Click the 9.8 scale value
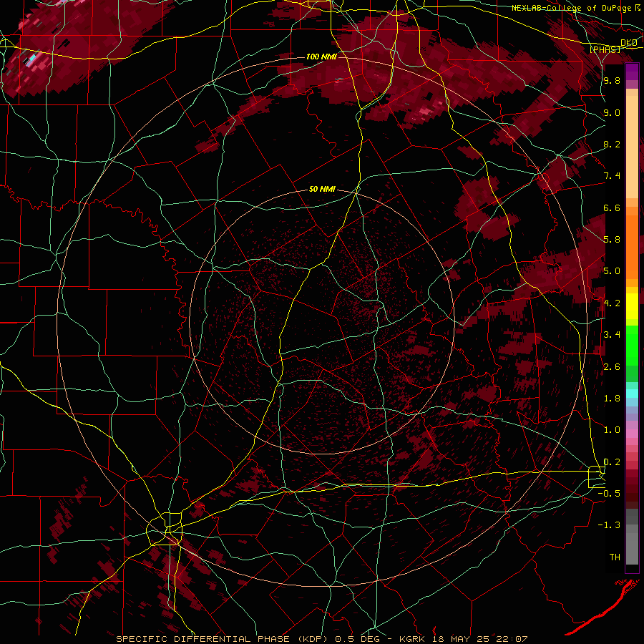 point(612,81)
